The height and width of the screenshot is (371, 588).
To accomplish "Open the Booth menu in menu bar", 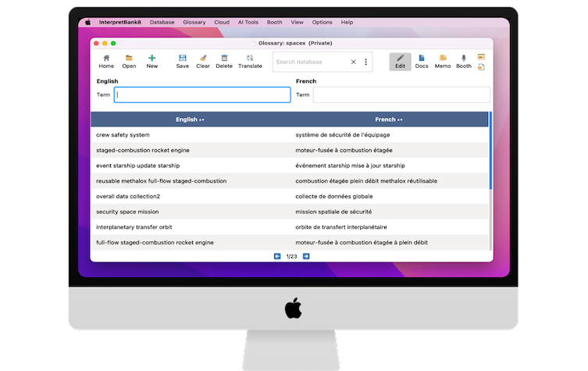I will [x=275, y=22].
